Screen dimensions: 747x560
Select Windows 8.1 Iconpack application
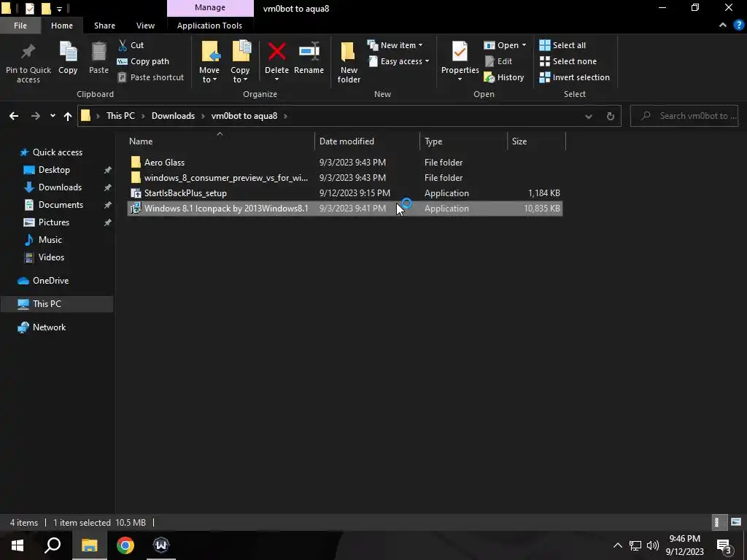click(x=345, y=208)
